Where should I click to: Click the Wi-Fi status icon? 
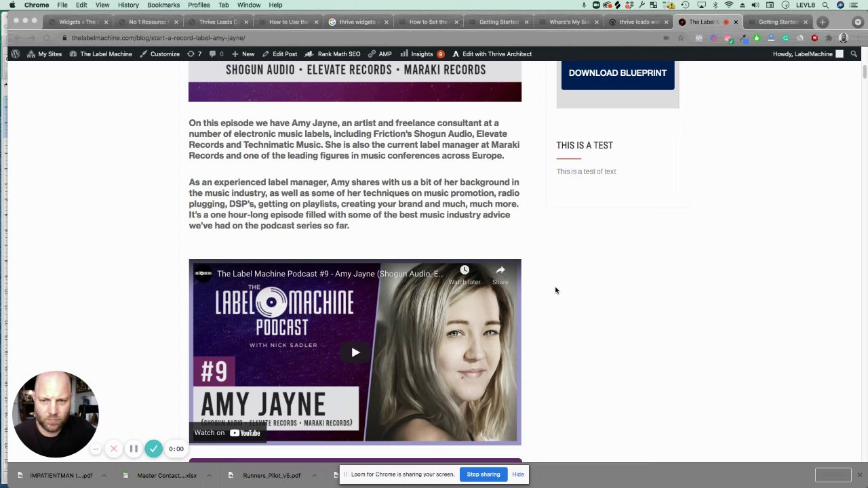pos(729,5)
